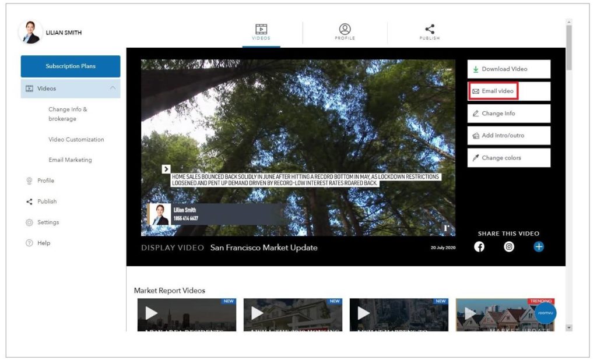Viewport: 597px width, 364px height.
Task: Click the Email video button
Action: [494, 91]
